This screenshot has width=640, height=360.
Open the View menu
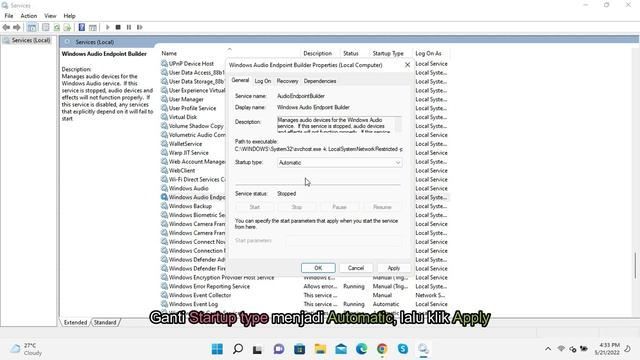tap(50, 16)
